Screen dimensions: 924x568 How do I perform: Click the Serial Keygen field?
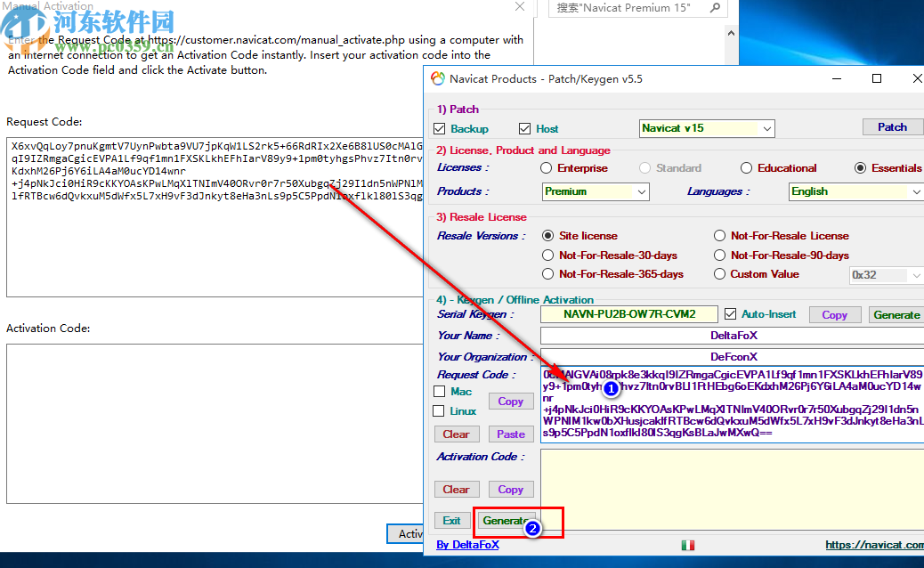(x=629, y=314)
